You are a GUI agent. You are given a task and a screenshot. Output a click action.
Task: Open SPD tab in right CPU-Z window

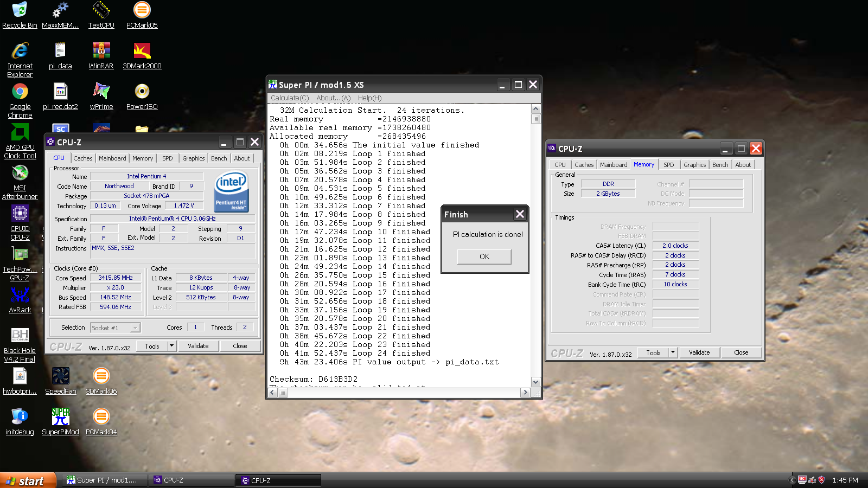click(669, 165)
